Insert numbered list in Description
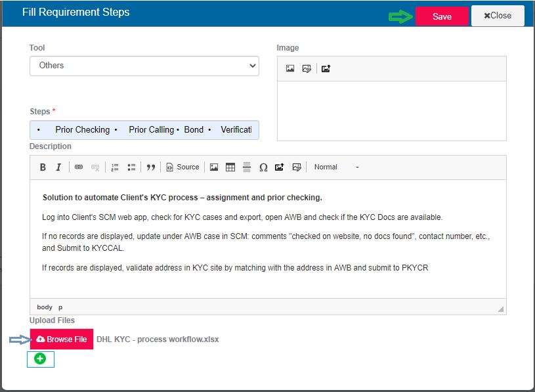Image resolution: width=535 pixels, height=392 pixels. (115, 167)
